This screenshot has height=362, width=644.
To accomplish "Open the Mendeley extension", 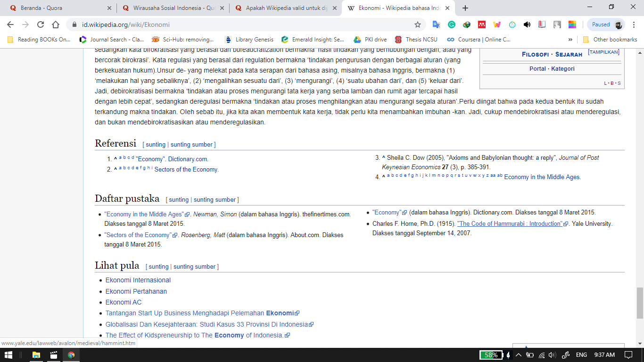I will tap(481, 25).
